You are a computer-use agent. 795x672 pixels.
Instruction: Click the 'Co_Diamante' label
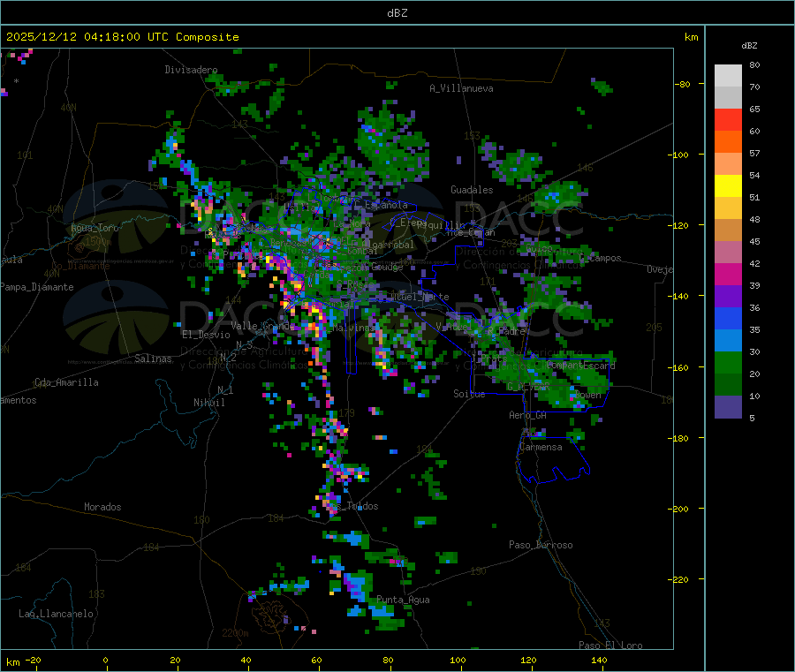click(80, 266)
